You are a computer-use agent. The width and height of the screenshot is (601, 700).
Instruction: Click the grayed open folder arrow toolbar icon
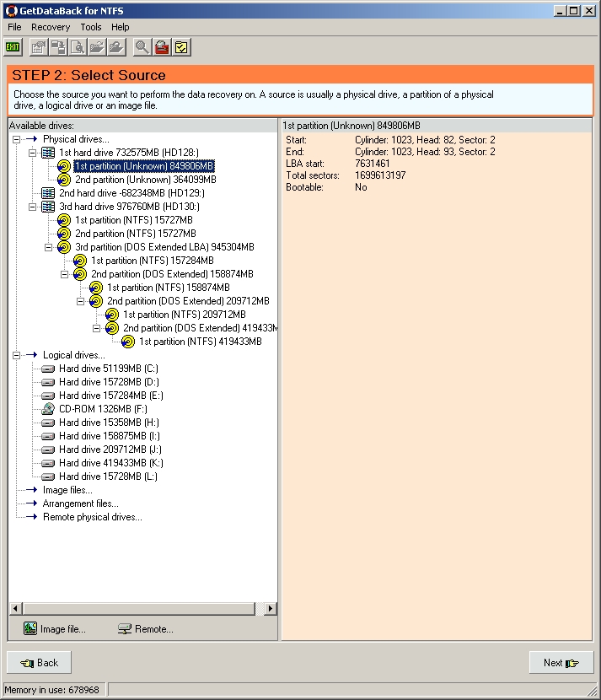tap(97, 47)
